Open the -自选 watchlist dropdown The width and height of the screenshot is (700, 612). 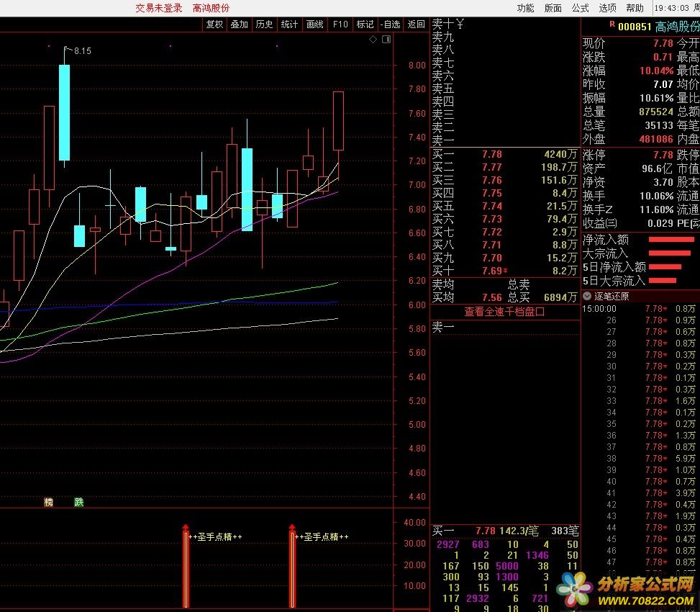pos(390,24)
